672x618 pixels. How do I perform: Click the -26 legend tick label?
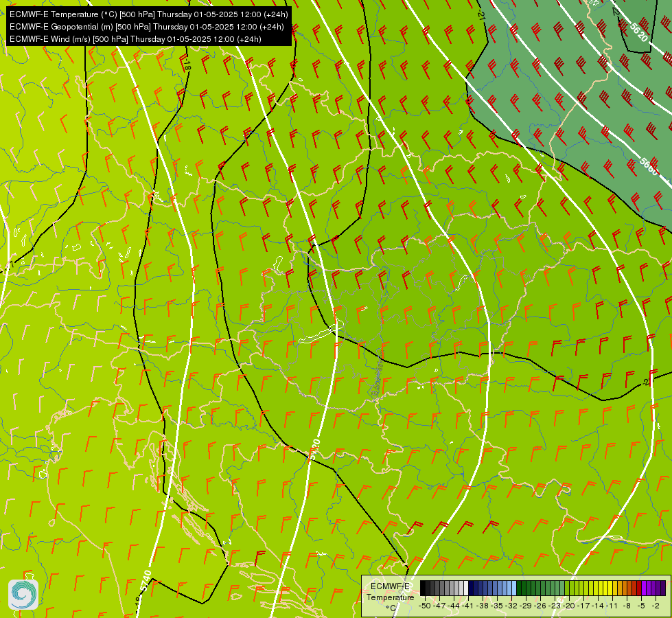540,606
